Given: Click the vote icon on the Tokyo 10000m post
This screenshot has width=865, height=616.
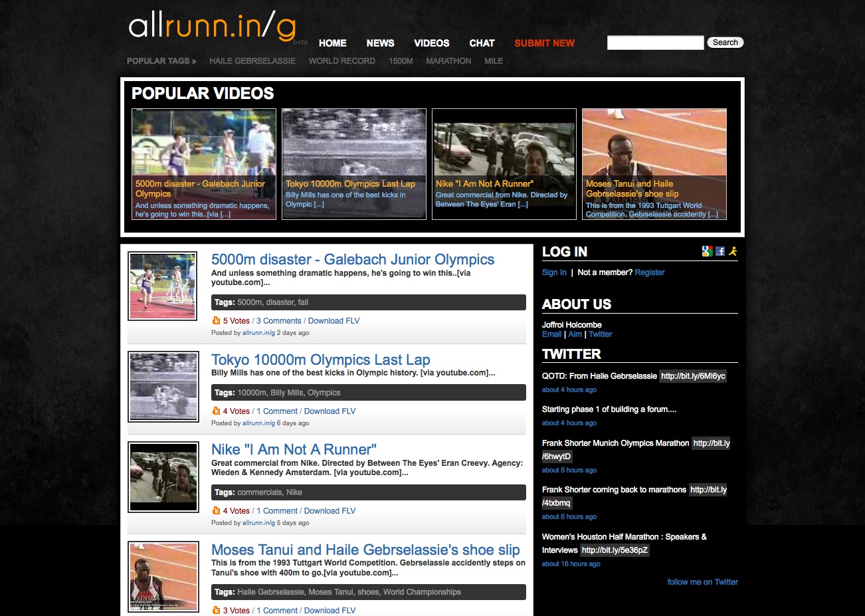Looking at the screenshot, I should click(x=216, y=411).
